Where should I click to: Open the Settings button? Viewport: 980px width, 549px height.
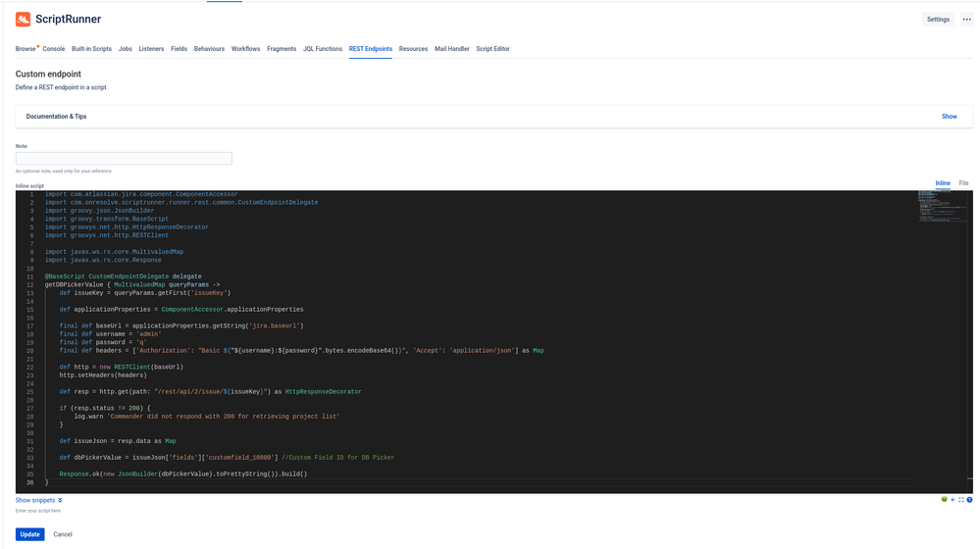coord(938,20)
